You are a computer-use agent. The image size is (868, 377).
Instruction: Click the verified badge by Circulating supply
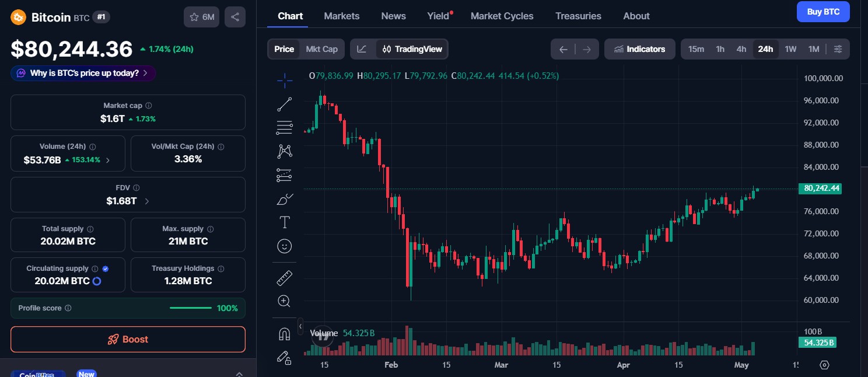point(106,268)
